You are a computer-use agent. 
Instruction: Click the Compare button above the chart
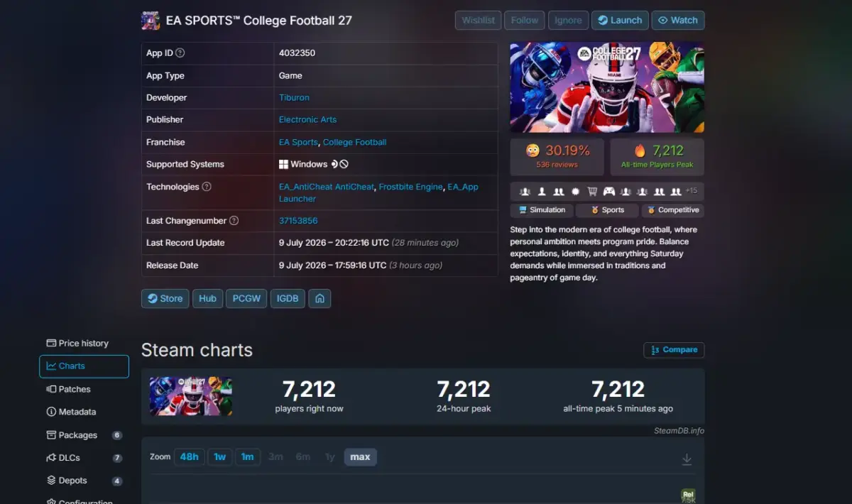click(x=674, y=350)
